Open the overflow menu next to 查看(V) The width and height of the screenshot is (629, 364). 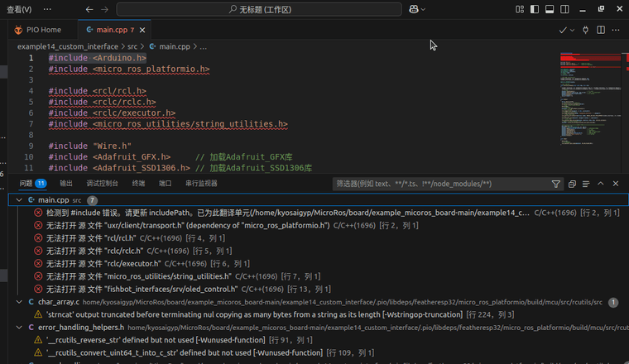pyautogui.click(x=47, y=9)
